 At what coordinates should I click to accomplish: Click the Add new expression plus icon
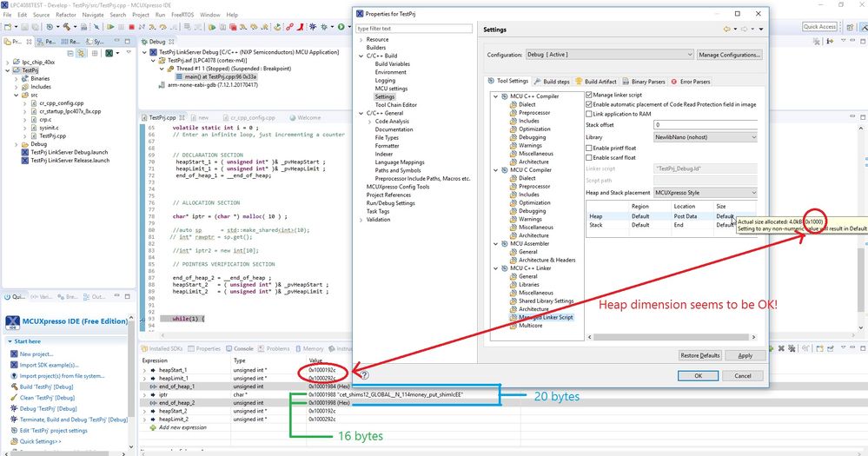pos(153,427)
